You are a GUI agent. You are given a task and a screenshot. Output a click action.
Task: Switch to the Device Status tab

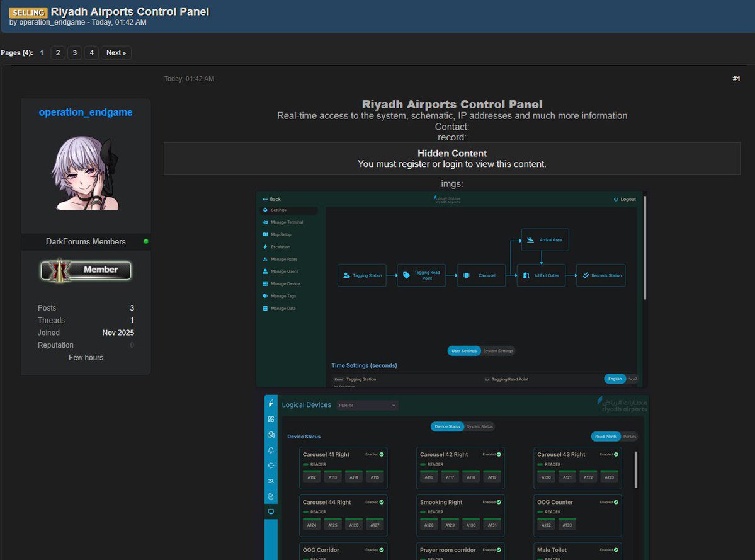point(447,426)
